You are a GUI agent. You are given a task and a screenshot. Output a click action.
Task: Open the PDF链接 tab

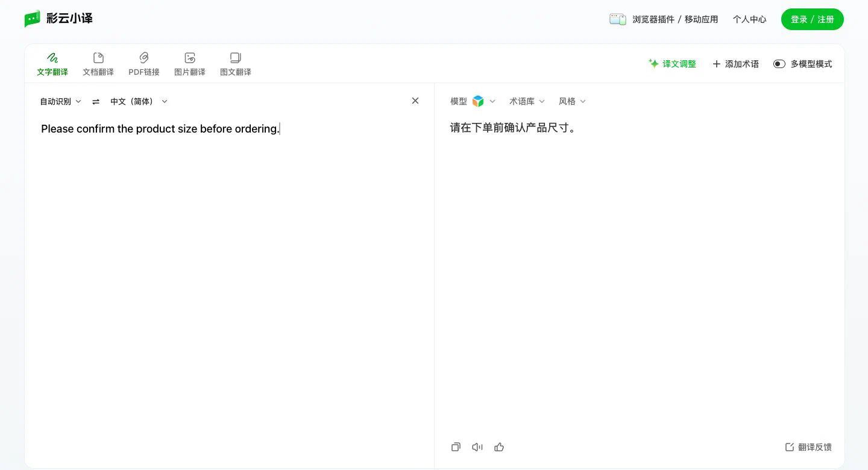[x=144, y=64]
